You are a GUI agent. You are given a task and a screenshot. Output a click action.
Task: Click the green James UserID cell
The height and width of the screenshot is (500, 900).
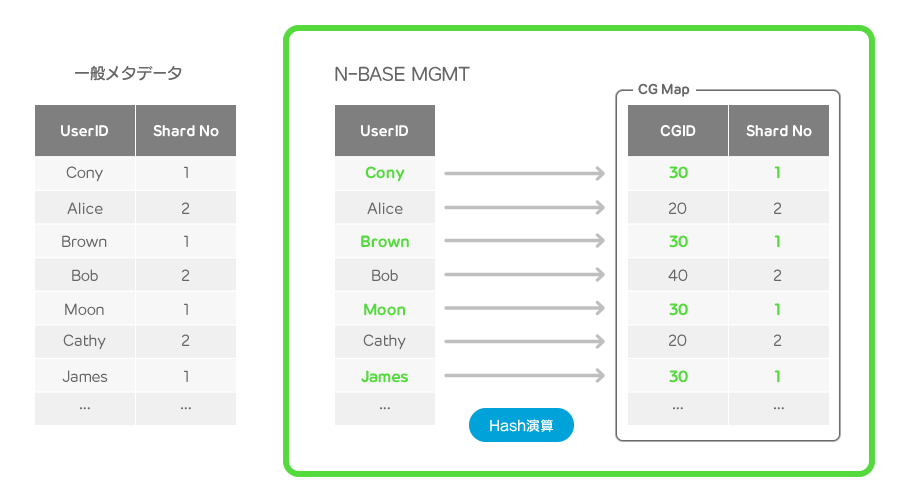point(385,376)
